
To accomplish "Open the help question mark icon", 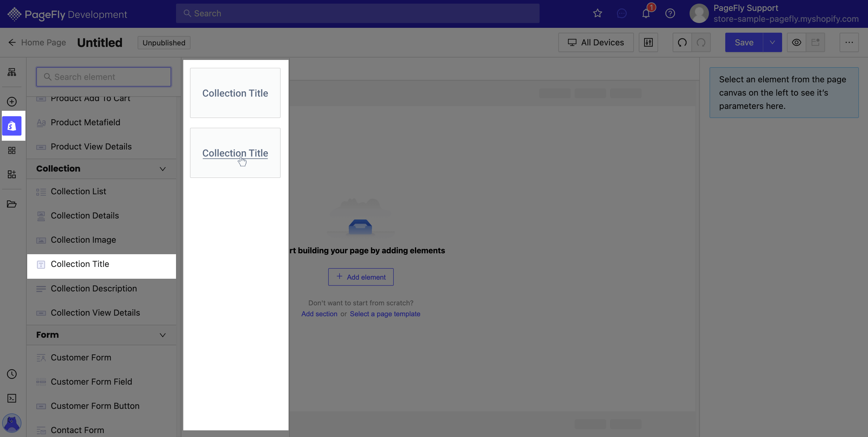I will click(x=670, y=14).
